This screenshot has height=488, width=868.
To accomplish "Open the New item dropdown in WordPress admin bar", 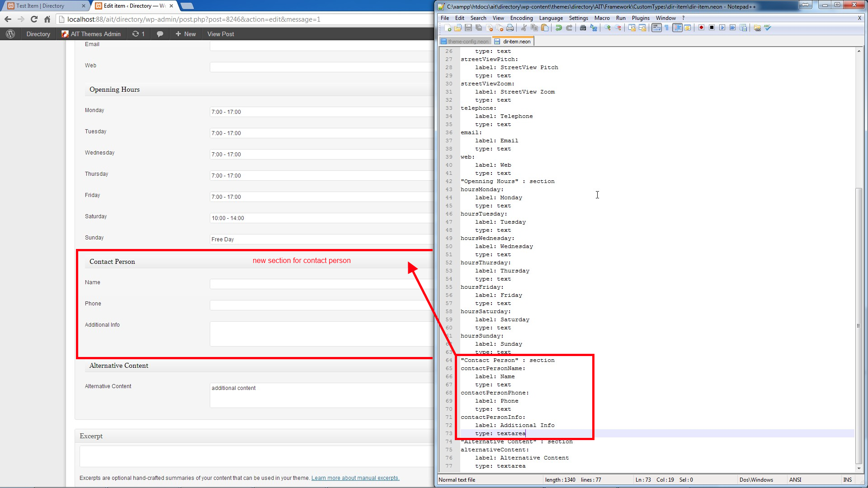I will tap(185, 33).
